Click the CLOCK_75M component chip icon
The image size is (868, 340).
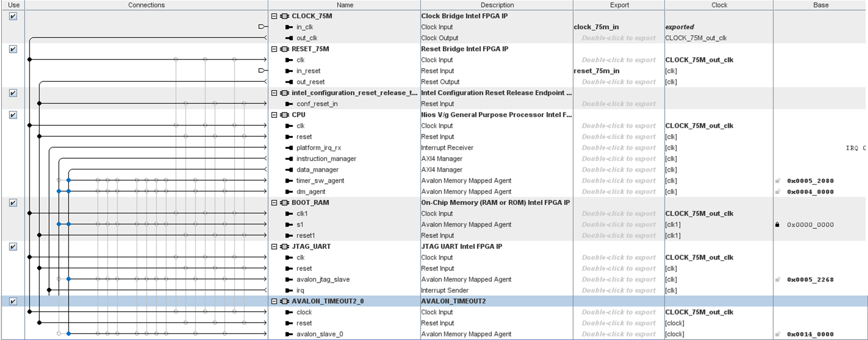[x=285, y=16]
